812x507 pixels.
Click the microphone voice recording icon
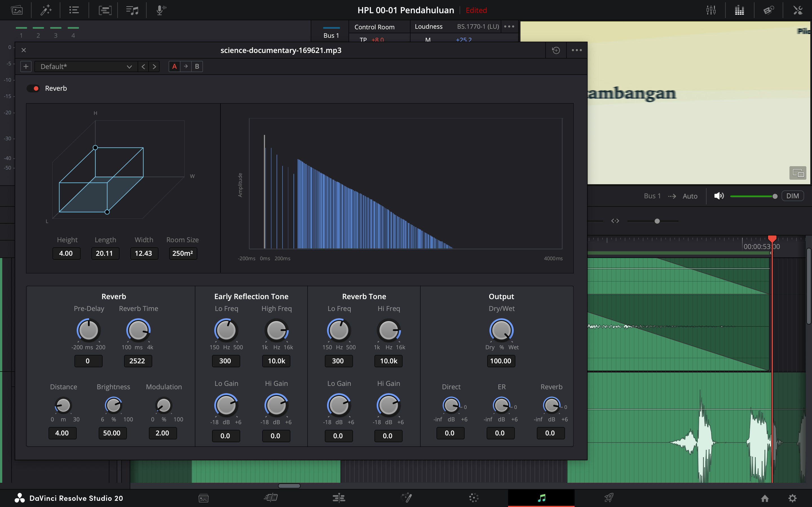(161, 10)
